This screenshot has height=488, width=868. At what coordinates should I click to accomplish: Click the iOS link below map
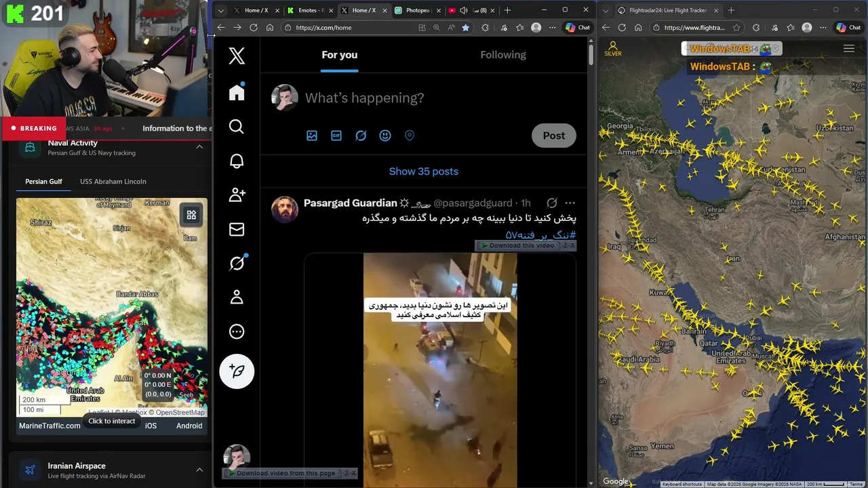tap(151, 426)
